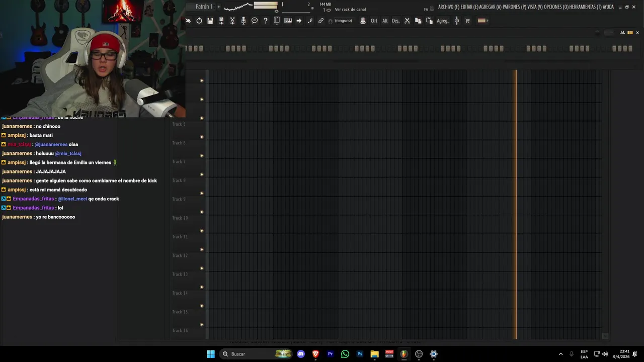Click the orange playhead line in playlist
Viewport: 644px width, 362px height.
click(515, 204)
